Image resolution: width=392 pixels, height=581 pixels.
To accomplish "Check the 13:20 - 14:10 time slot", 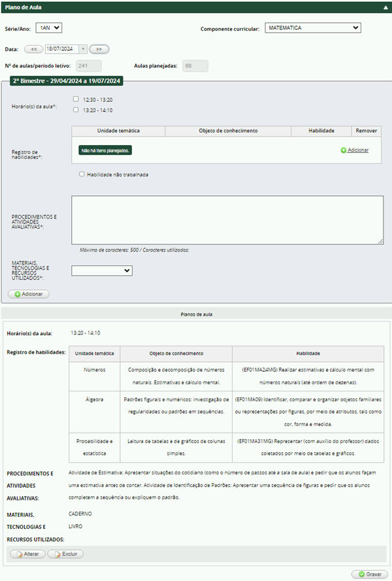I will 76,110.
